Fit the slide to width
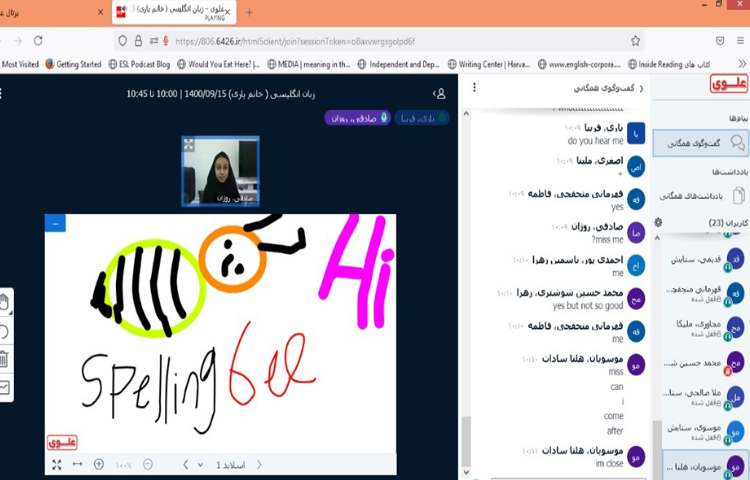This screenshot has width=750, height=480. click(77, 464)
